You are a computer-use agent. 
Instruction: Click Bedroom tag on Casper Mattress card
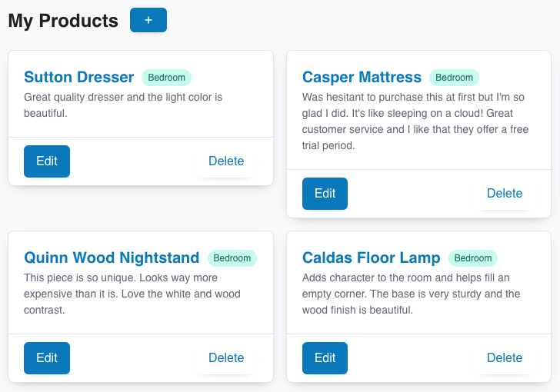pyautogui.click(x=454, y=78)
